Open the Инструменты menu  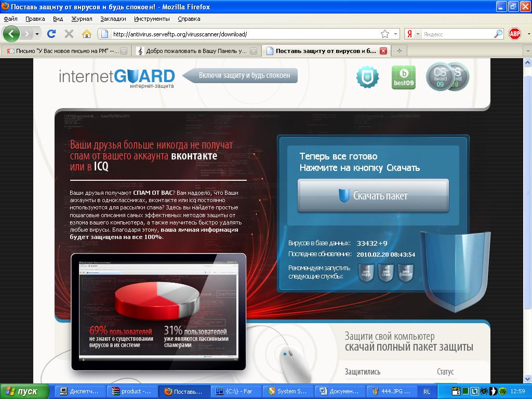pyautogui.click(x=152, y=19)
